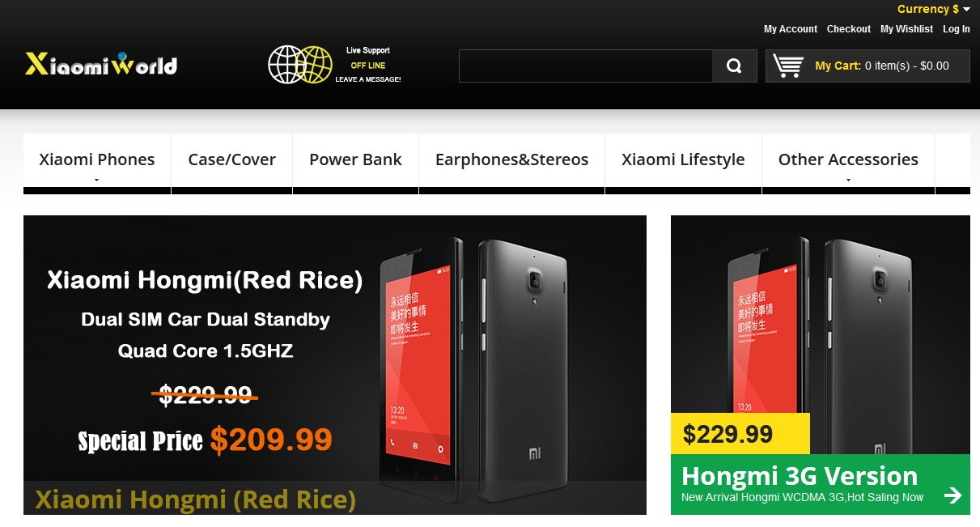Expand the Xiaomi Phones menu arrow
980x527 pixels.
coord(97,181)
